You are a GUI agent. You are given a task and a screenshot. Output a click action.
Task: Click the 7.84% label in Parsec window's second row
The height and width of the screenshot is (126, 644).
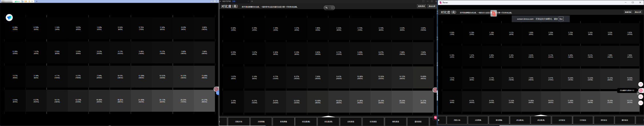point(630,56)
